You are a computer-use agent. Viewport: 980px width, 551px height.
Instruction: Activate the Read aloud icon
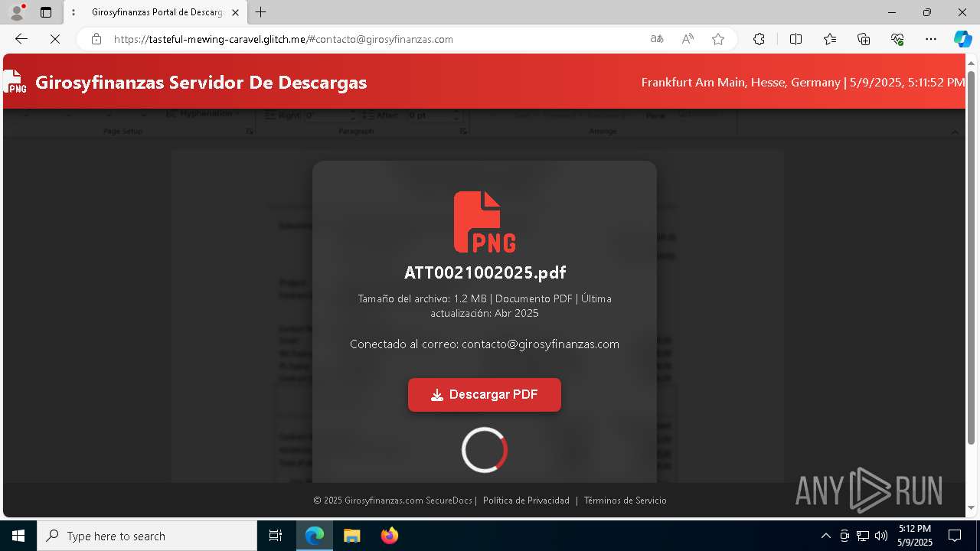tap(688, 39)
